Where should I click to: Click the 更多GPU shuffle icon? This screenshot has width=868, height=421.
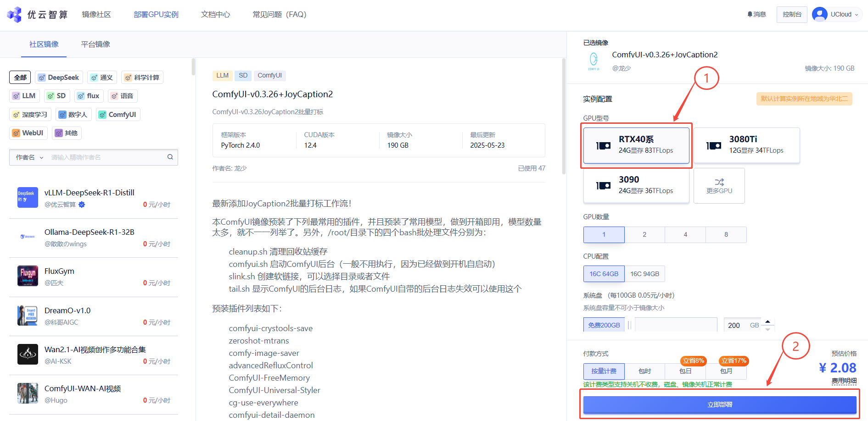tap(719, 182)
